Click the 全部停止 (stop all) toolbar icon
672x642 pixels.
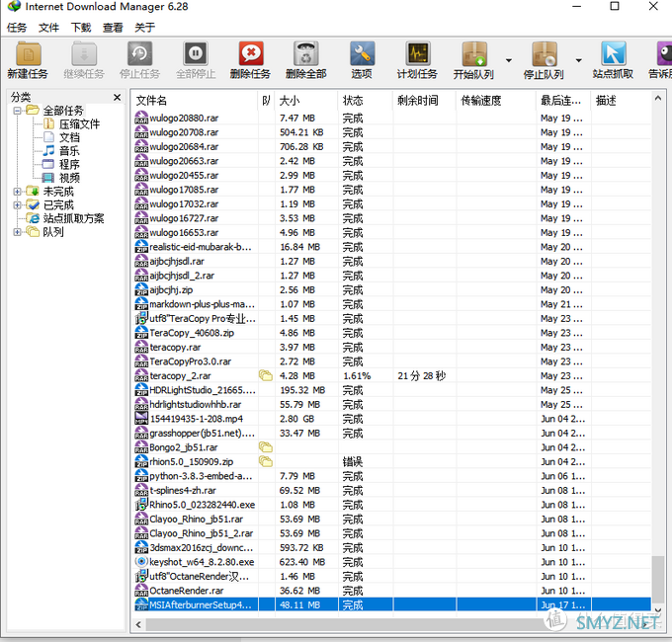(196, 54)
